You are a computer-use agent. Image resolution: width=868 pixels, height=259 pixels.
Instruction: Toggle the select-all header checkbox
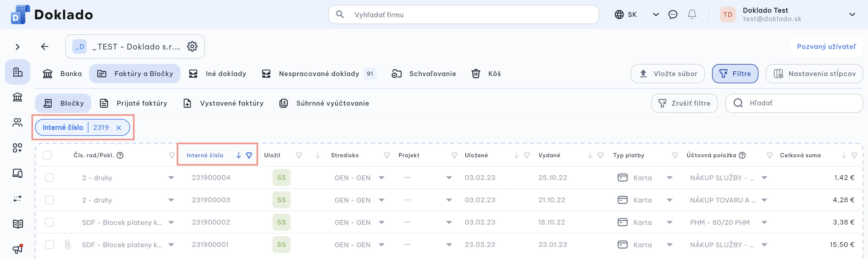47,155
